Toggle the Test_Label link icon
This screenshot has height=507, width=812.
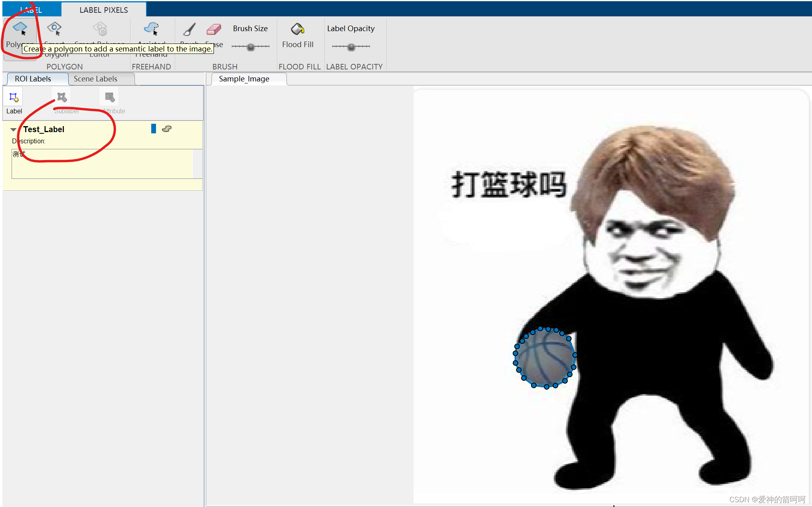point(167,129)
